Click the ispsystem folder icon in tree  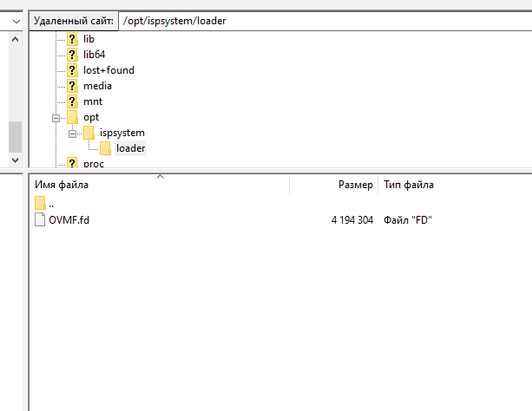[89, 133]
